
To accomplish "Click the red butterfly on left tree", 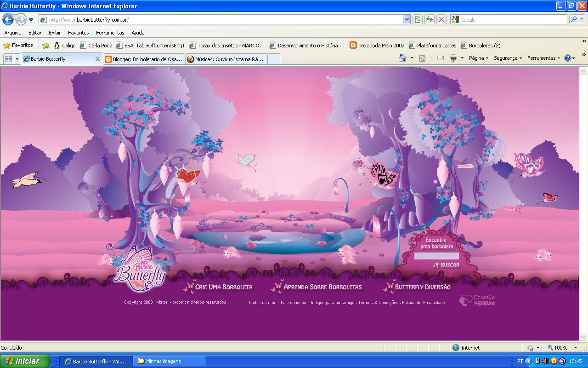I will (x=187, y=175).
